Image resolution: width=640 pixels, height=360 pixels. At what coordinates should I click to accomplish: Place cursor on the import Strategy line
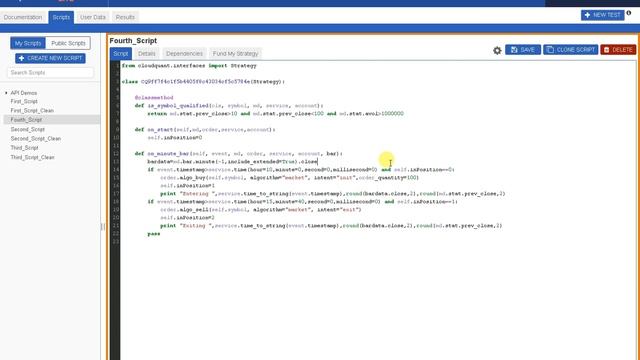(189, 66)
